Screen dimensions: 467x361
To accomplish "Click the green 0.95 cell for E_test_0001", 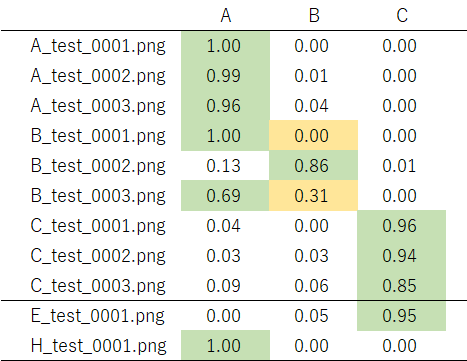I will (x=401, y=316).
